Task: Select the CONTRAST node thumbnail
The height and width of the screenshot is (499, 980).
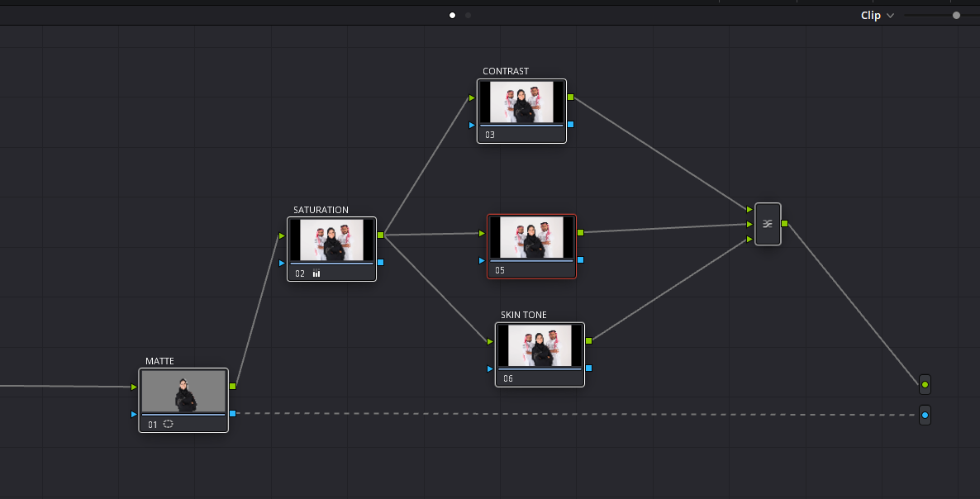Action: [522, 102]
